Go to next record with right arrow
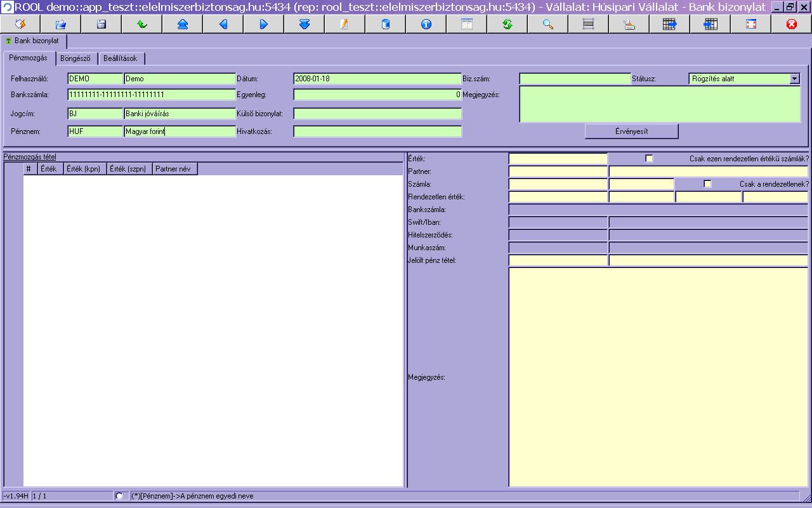The image size is (812, 508). click(x=263, y=24)
